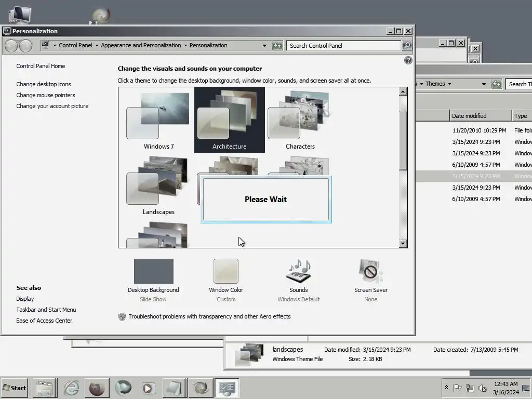The width and height of the screenshot is (532, 399).
Task: Select the row dated 11/20/2010 10:29 PM
Action: pyautogui.click(x=474, y=130)
